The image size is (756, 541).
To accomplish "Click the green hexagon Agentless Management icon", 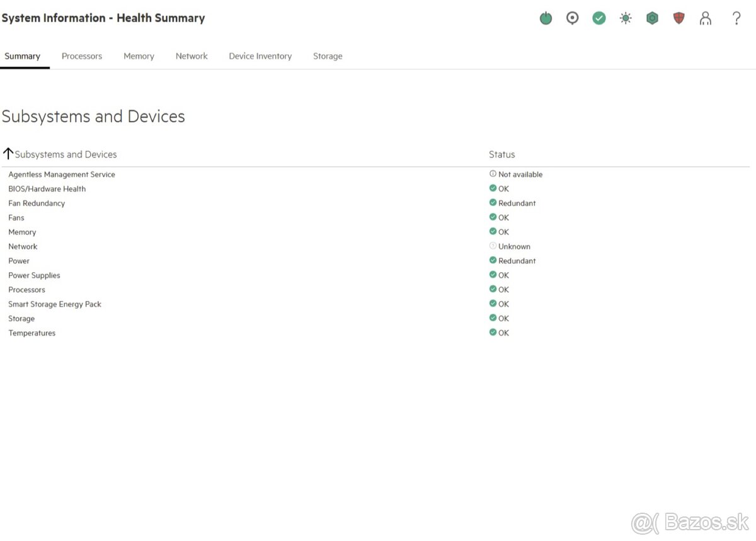I will pos(652,18).
